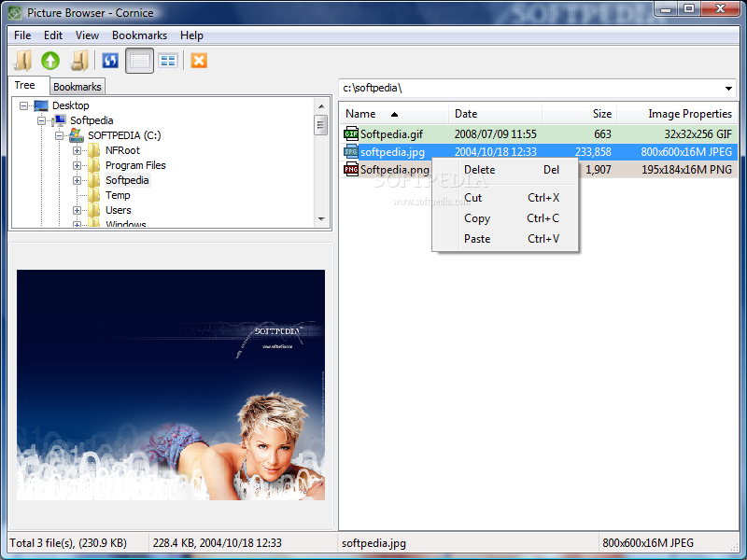This screenshot has width=747, height=560.
Task: Click status bar '800x600x16M JPEG' entry
Action: click(x=648, y=543)
